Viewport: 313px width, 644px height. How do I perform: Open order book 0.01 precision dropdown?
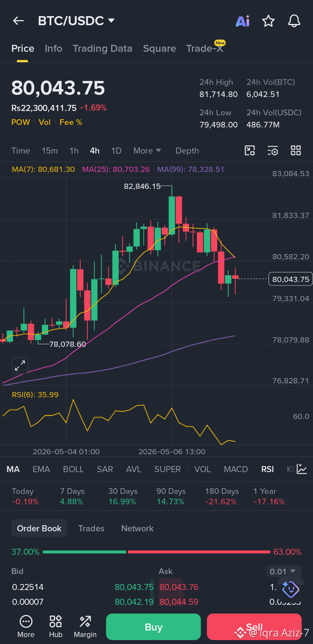point(283,571)
